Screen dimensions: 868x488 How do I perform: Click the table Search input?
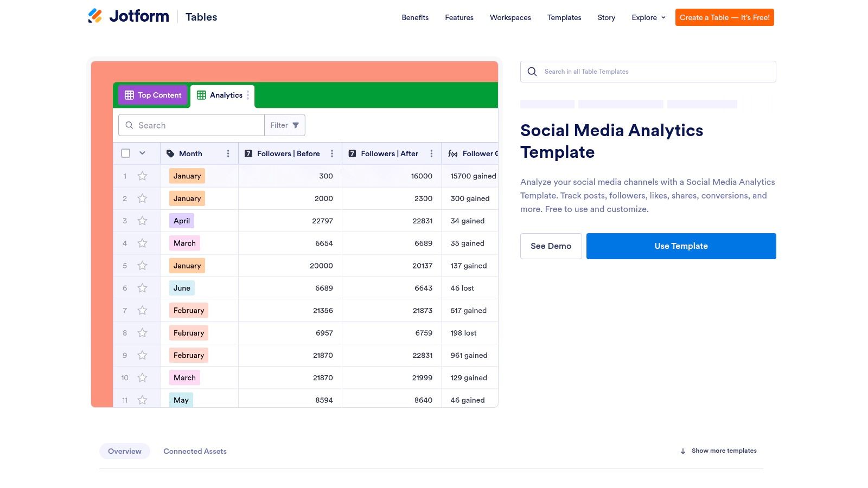click(192, 125)
